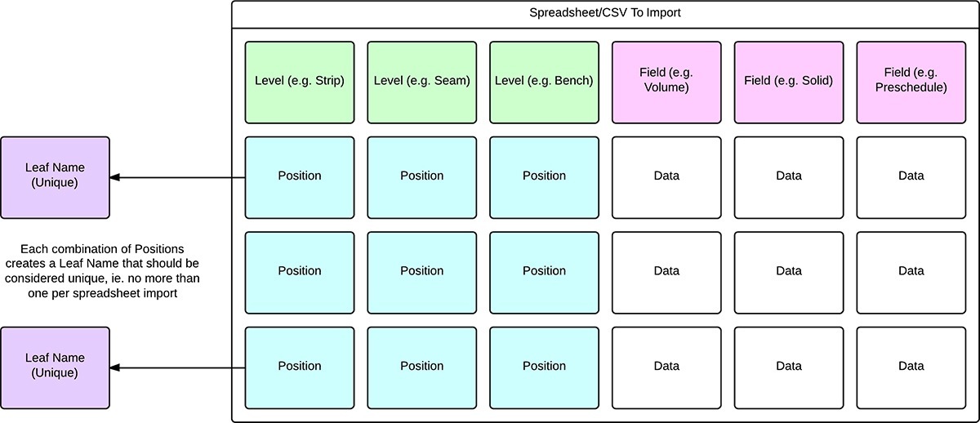Screen dimensions: 980x423
Task: Select first-row Position box under Strip level
Action: 300,176
